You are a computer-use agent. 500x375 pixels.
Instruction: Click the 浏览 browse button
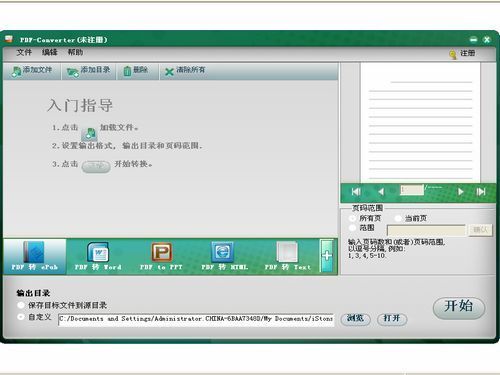click(355, 318)
